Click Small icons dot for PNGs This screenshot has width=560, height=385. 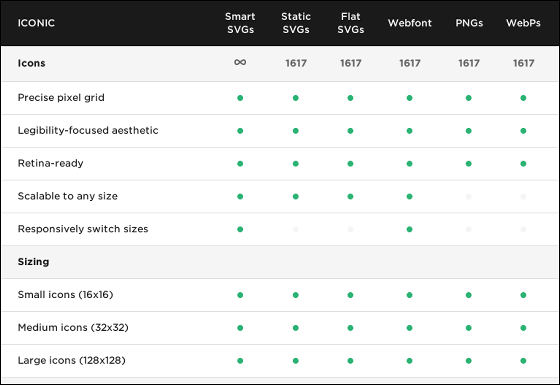pyautogui.click(x=469, y=295)
